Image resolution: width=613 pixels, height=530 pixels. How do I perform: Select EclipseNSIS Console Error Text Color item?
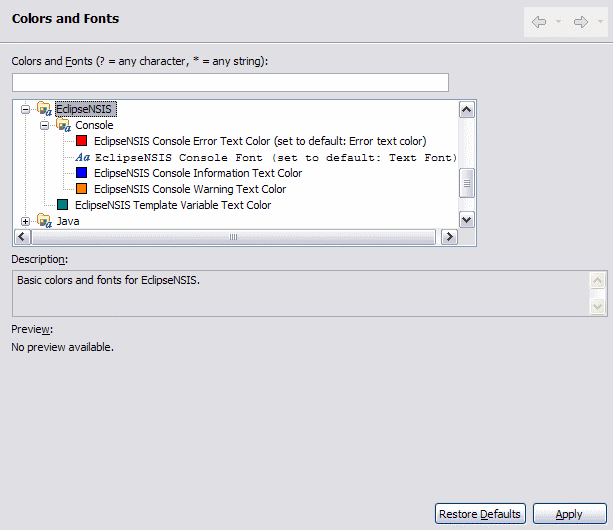pos(260,141)
